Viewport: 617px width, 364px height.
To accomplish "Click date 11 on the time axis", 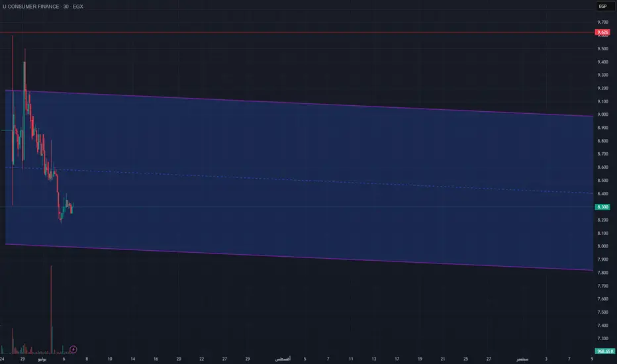I will coord(351,359).
